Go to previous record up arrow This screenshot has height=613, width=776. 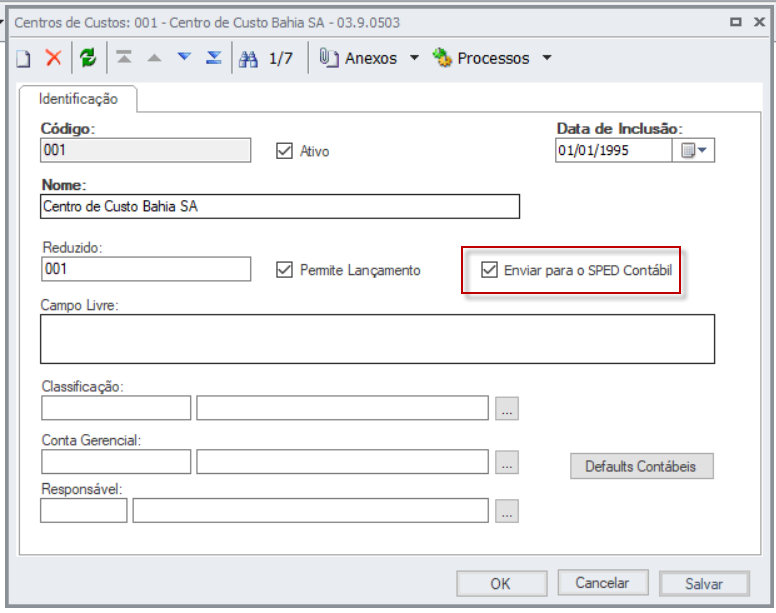(x=154, y=58)
